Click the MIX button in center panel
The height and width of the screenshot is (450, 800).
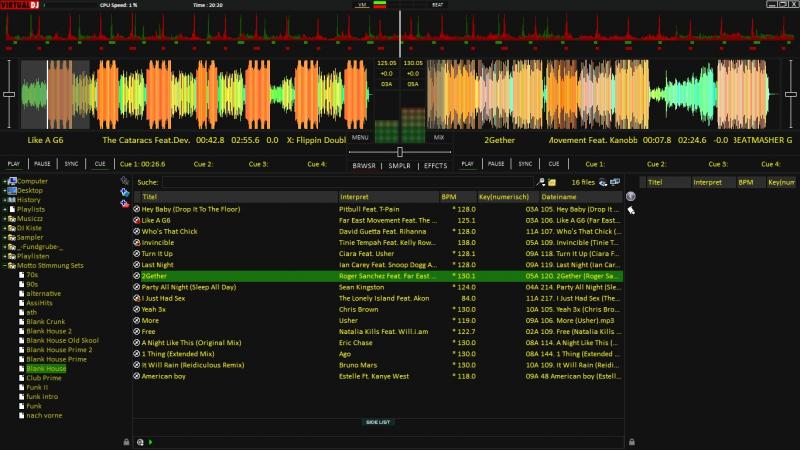(439, 137)
